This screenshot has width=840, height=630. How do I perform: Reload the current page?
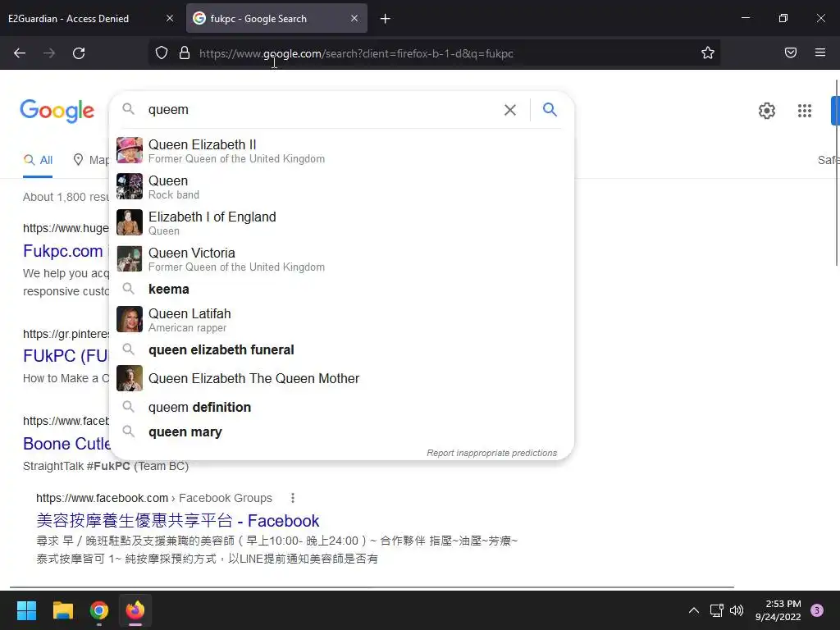[x=79, y=53]
